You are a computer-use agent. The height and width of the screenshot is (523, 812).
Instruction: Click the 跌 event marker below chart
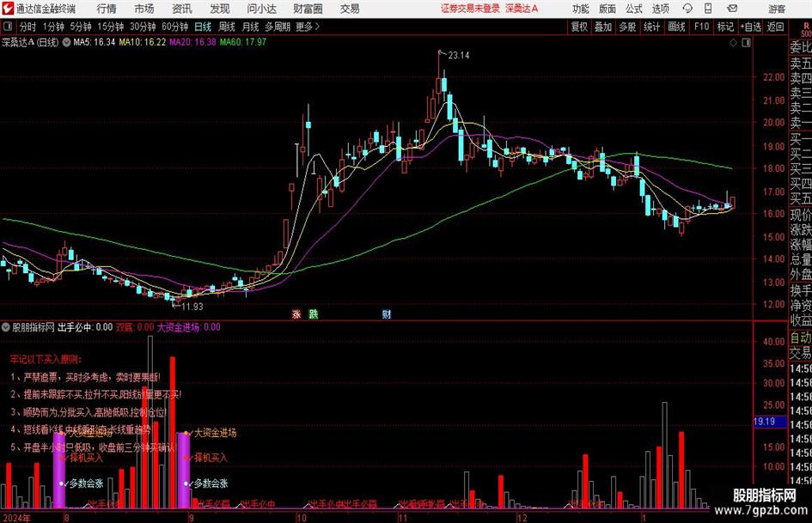(314, 313)
